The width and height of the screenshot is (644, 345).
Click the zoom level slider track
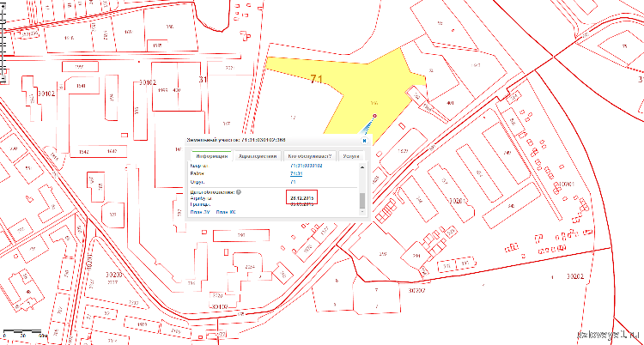(4, 43)
